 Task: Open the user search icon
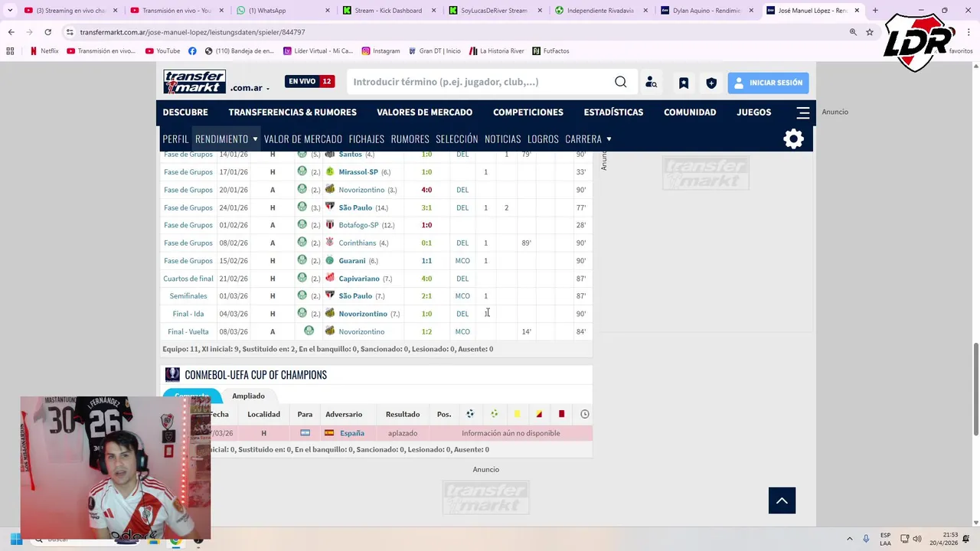[651, 83]
